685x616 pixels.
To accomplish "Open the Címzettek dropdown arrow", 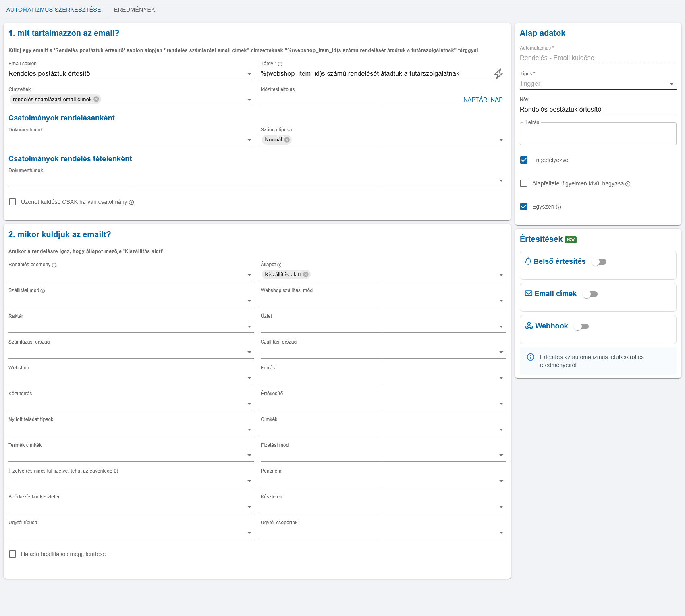I will click(x=249, y=100).
